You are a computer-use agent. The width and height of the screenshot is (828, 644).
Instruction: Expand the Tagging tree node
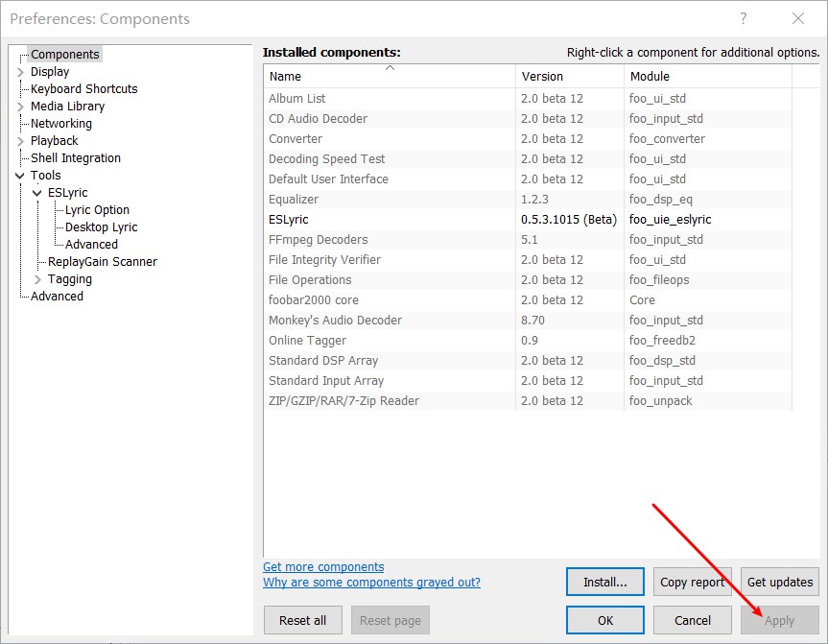pos(37,279)
